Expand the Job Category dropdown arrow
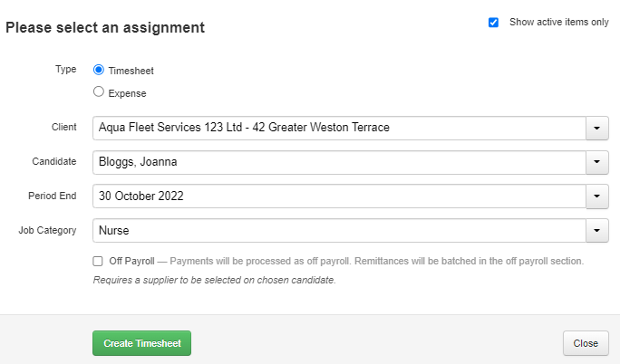 pyautogui.click(x=597, y=231)
